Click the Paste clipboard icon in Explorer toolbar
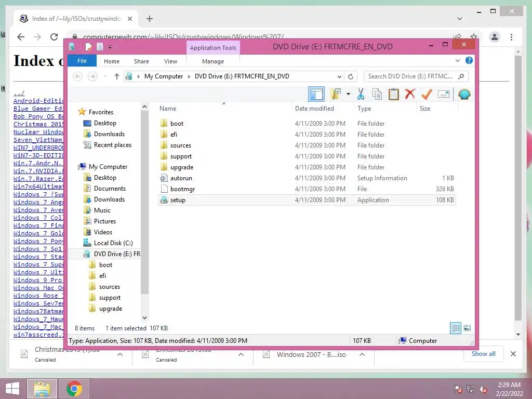 pos(394,94)
